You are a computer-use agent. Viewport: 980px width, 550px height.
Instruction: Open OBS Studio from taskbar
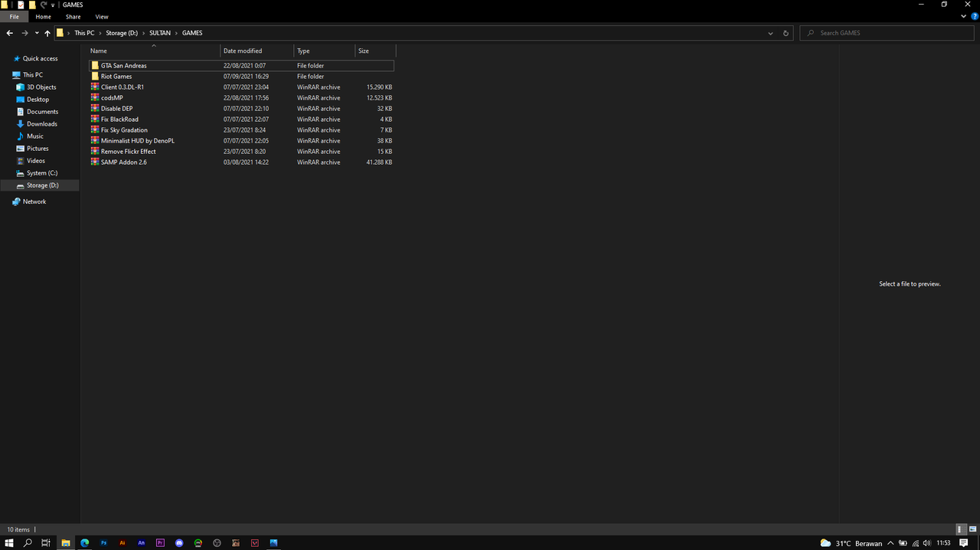coord(217,543)
